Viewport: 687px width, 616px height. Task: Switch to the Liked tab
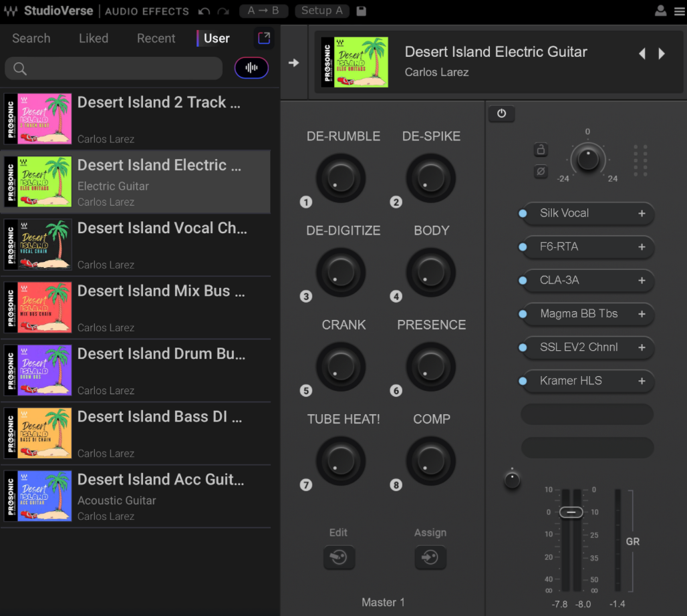point(94,38)
